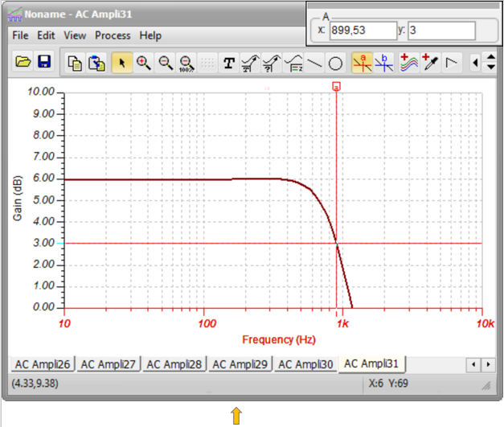Toggle cursor B in the toolbar

[384, 62]
